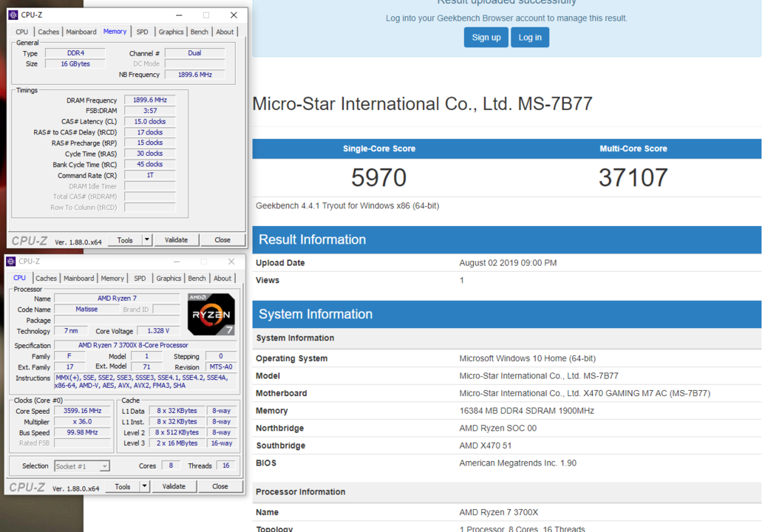The height and width of the screenshot is (532, 782).
Task: Click the Upload Date value August 02 2019
Action: tap(508, 263)
